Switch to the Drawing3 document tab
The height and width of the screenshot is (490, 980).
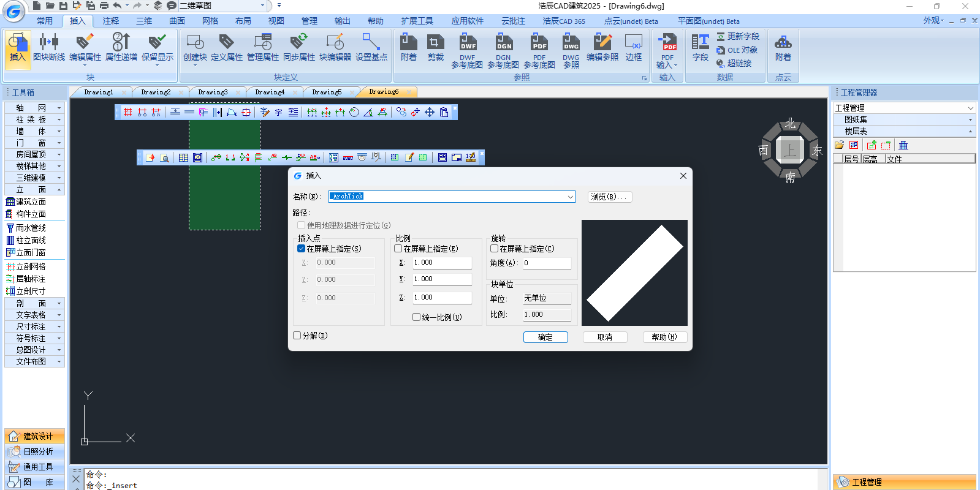pos(213,92)
